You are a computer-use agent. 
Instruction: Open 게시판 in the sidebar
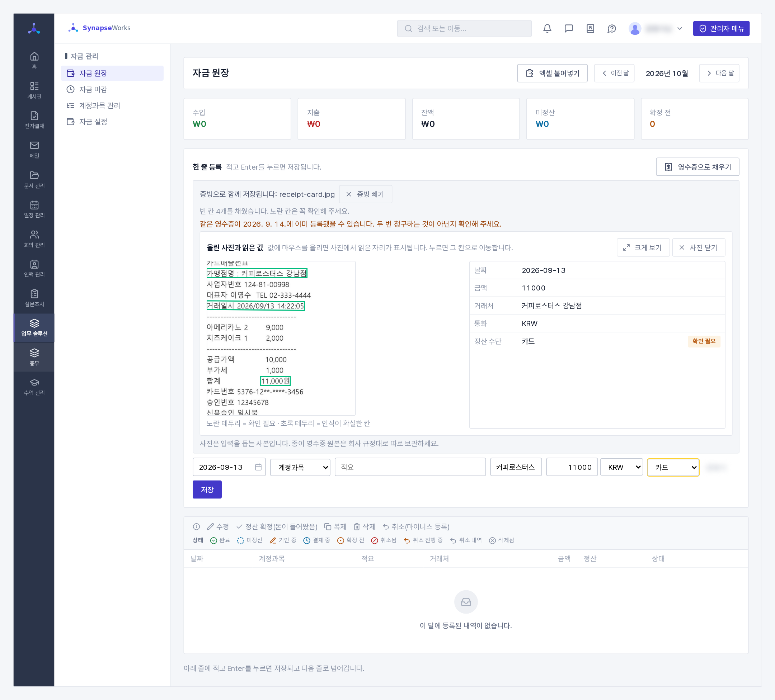click(34, 90)
